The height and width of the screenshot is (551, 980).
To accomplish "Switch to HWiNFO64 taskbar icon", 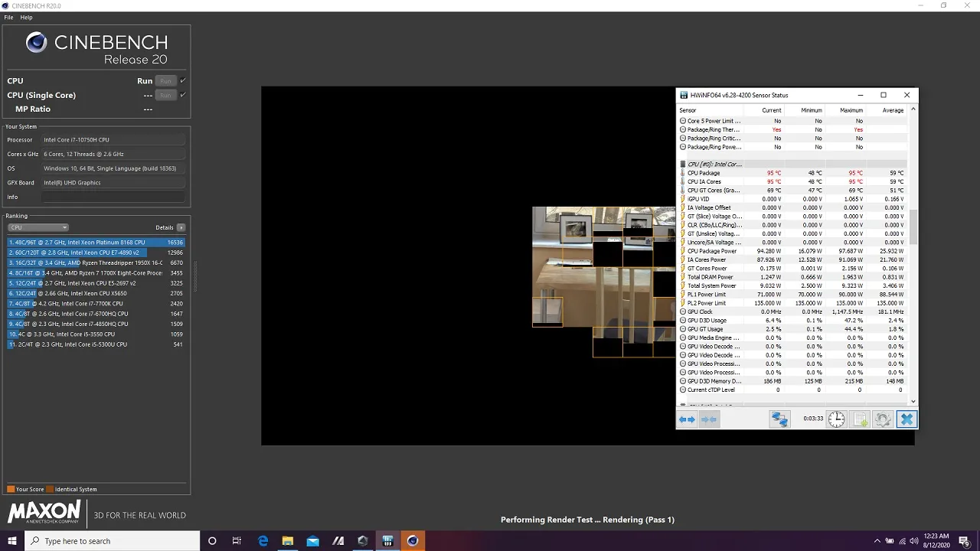I will pyautogui.click(x=387, y=541).
